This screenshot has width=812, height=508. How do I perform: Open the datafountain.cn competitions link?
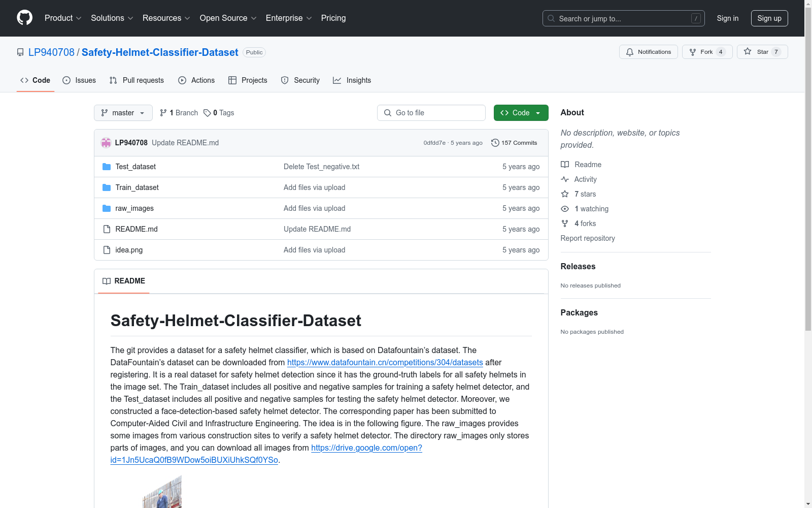[x=385, y=362]
